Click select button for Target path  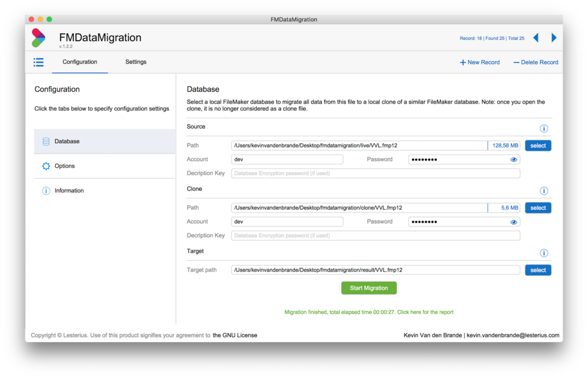point(538,270)
